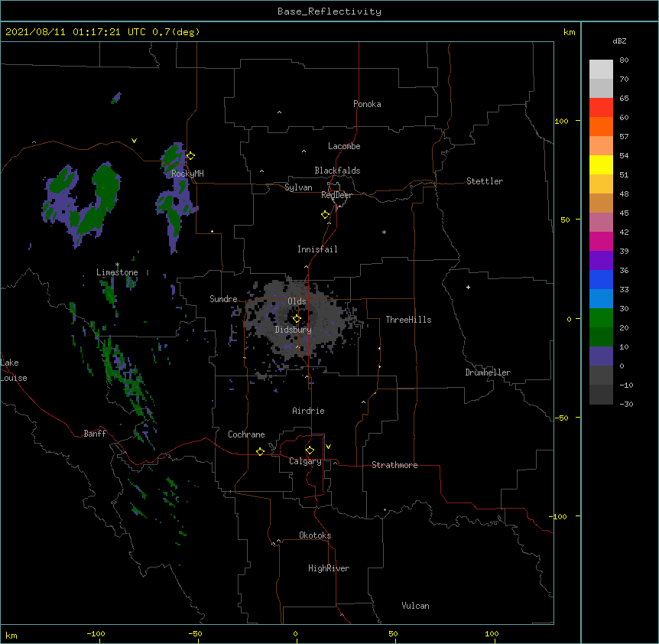Click the Didsbury town label
Viewport: 659px width, 644px height.
click(294, 330)
